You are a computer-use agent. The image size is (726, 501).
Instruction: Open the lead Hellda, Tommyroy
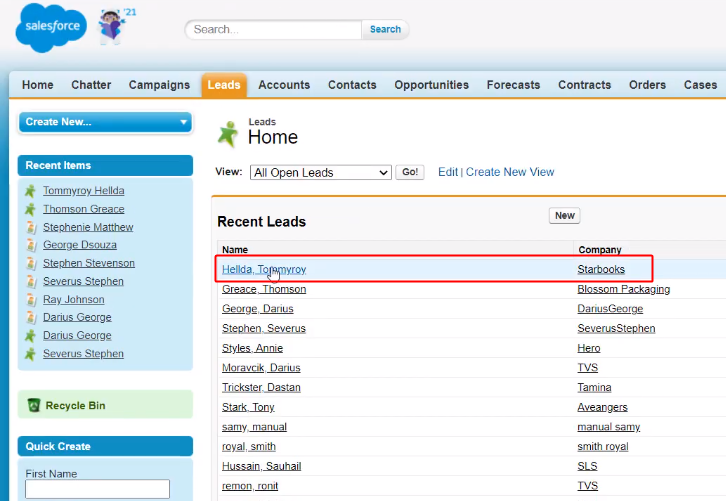click(x=264, y=269)
